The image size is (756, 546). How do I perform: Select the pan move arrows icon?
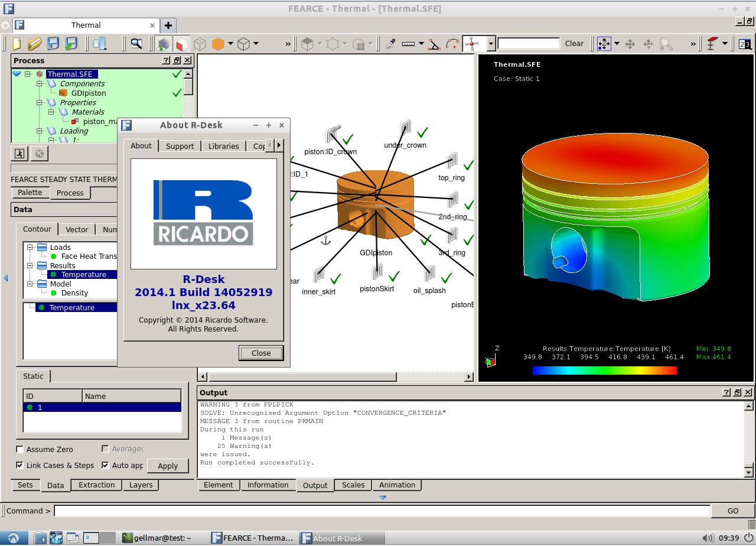[x=630, y=44]
